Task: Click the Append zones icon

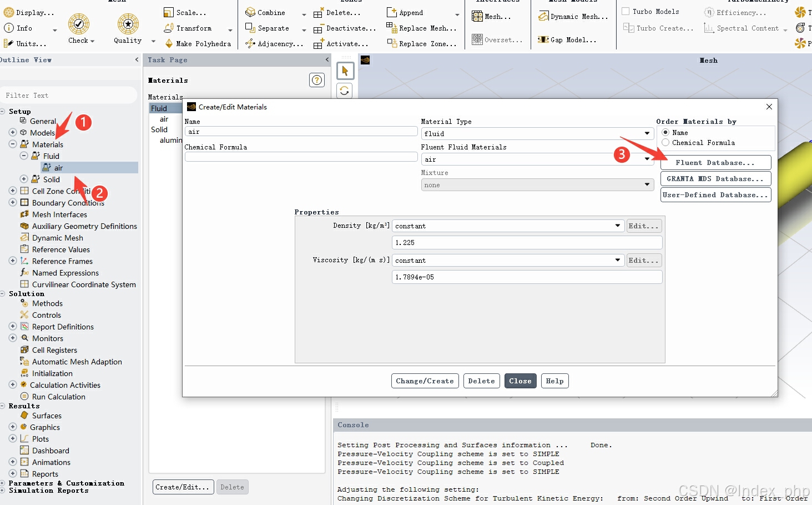Action: click(x=392, y=12)
